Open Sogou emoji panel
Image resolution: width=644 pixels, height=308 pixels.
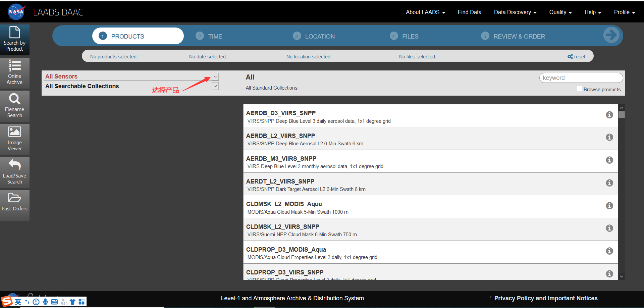[x=36, y=302]
